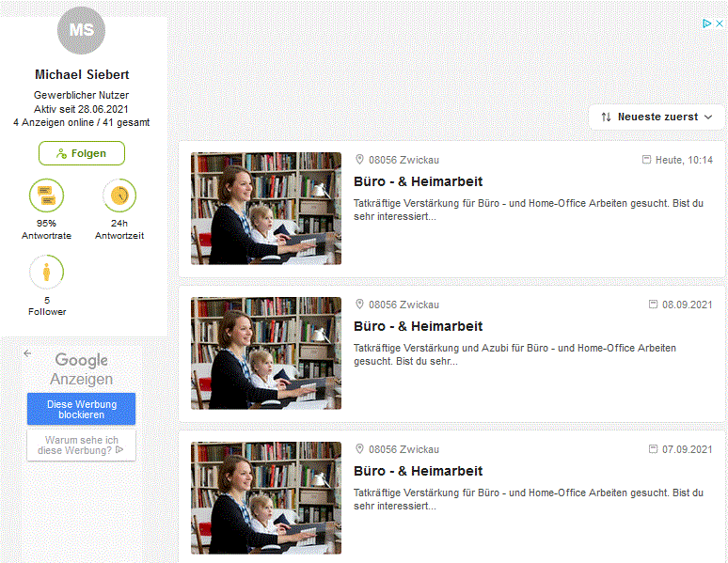Viewport: 728px width, 563px height.
Task: Click the AdChoices triangle icon at top right
Action: (706, 23)
